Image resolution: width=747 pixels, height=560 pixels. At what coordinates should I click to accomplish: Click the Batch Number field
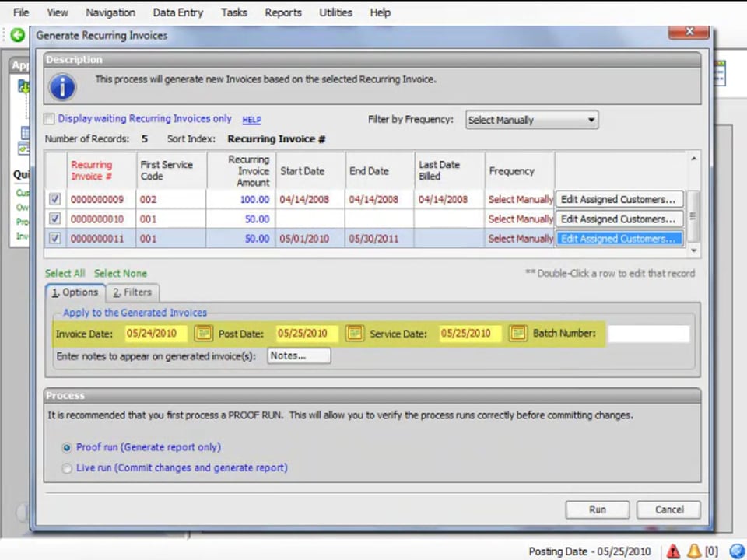[x=648, y=334]
